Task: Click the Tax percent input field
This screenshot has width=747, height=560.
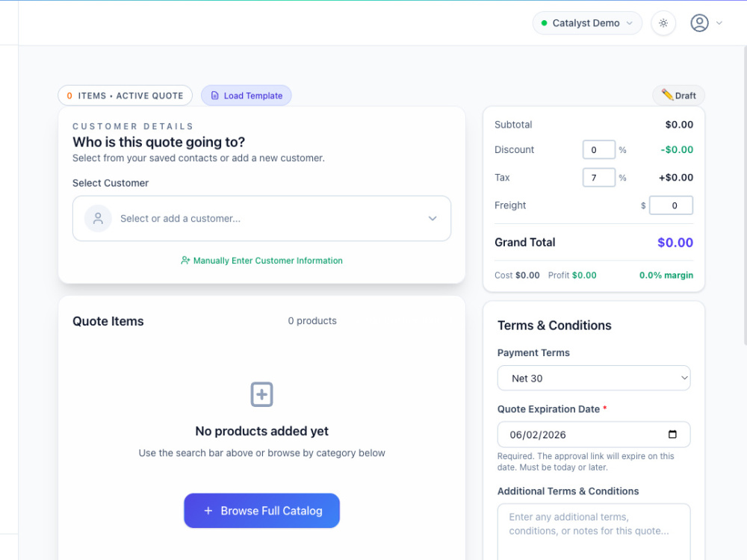Action: click(x=599, y=178)
